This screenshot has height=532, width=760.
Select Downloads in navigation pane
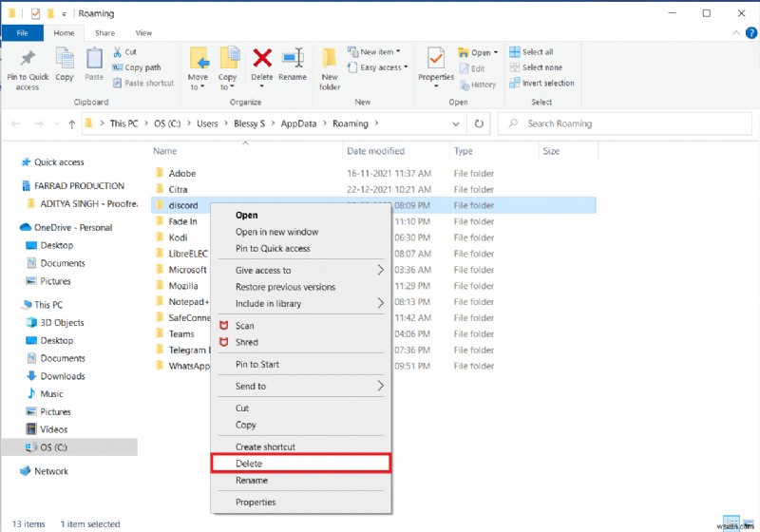(x=63, y=376)
